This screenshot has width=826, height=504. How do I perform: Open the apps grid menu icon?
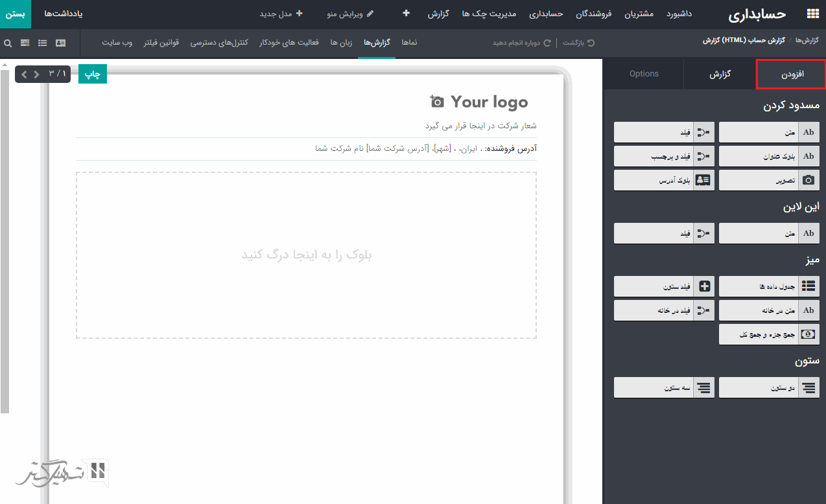coord(812,14)
